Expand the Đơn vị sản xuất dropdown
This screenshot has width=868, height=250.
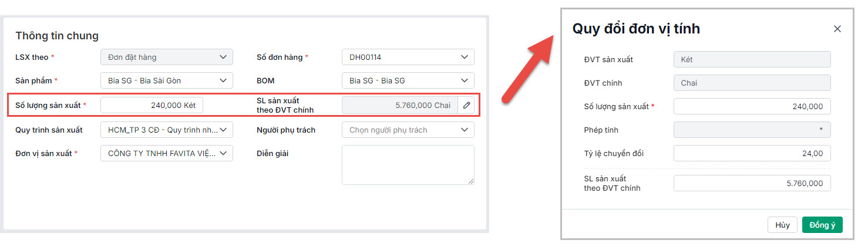pos(167,153)
